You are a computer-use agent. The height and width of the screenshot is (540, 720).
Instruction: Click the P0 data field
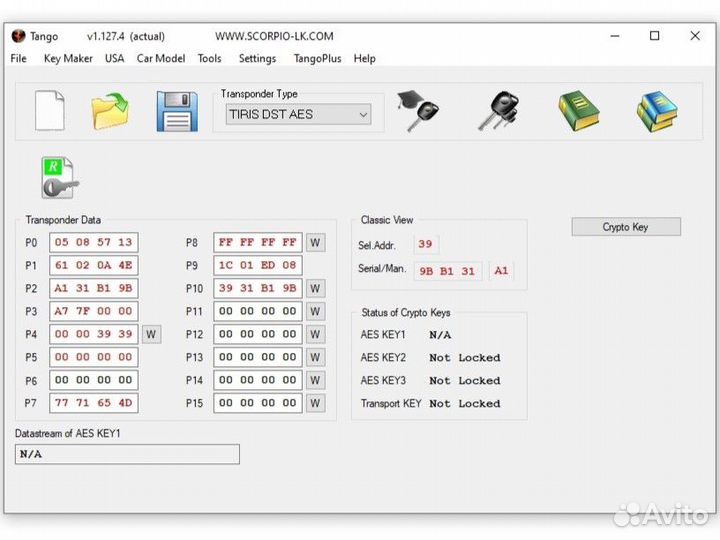coord(93,242)
